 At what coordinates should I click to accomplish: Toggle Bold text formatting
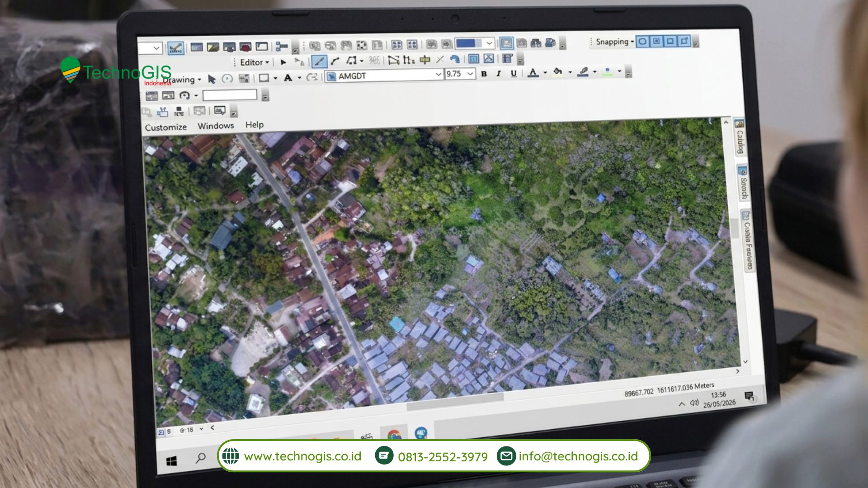(484, 74)
